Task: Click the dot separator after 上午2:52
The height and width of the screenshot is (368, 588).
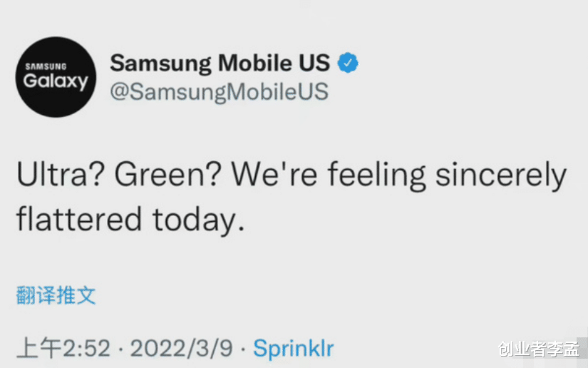Action: (120, 349)
